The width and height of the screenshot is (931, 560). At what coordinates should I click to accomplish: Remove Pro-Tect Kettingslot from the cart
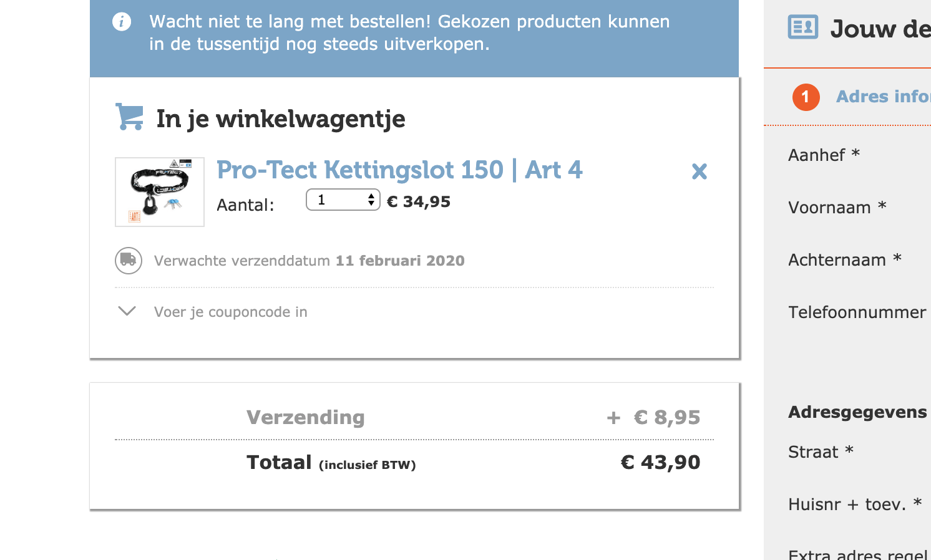click(x=699, y=171)
